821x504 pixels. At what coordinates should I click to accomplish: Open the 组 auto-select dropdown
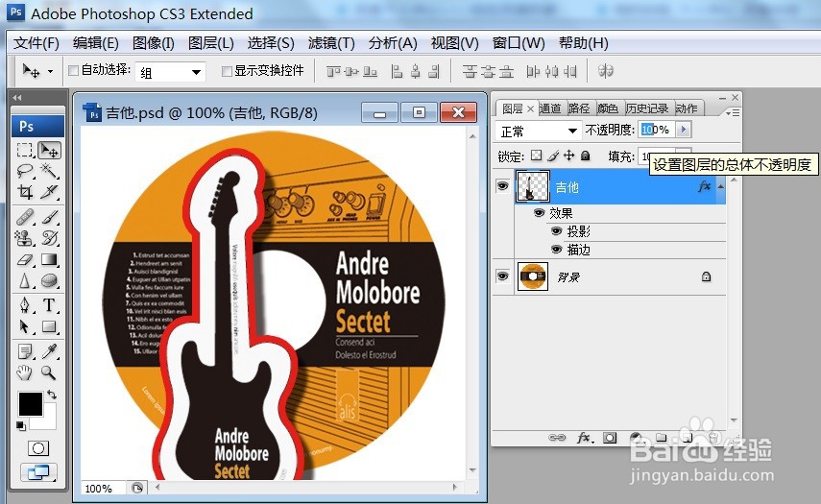click(x=170, y=72)
